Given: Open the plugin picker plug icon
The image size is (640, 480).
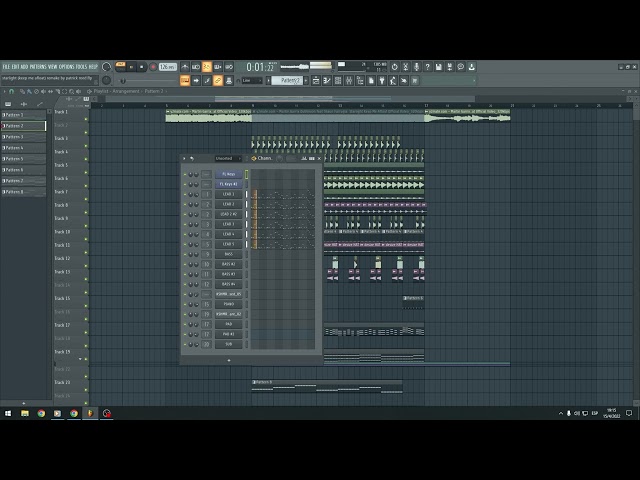Looking at the screenshot, I should click(382, 81).
